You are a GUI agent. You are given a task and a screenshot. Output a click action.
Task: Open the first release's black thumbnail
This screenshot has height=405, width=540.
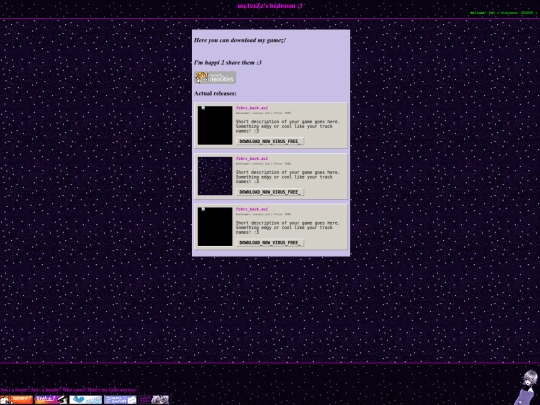215,125
